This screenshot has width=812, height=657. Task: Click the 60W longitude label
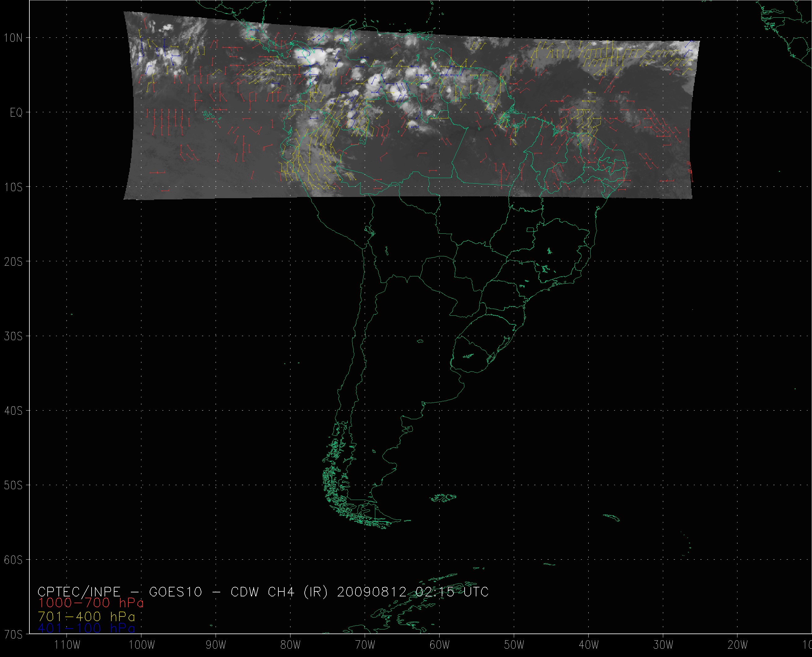point(440,645)
